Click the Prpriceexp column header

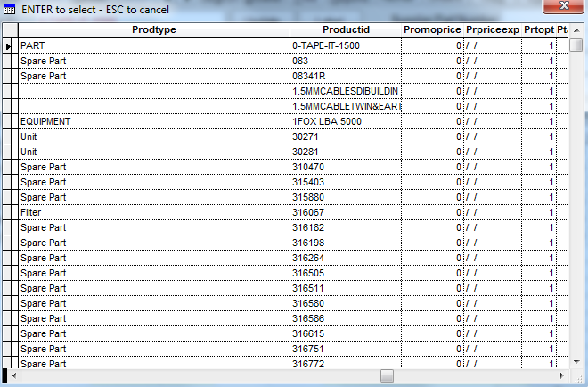(493, 29)
